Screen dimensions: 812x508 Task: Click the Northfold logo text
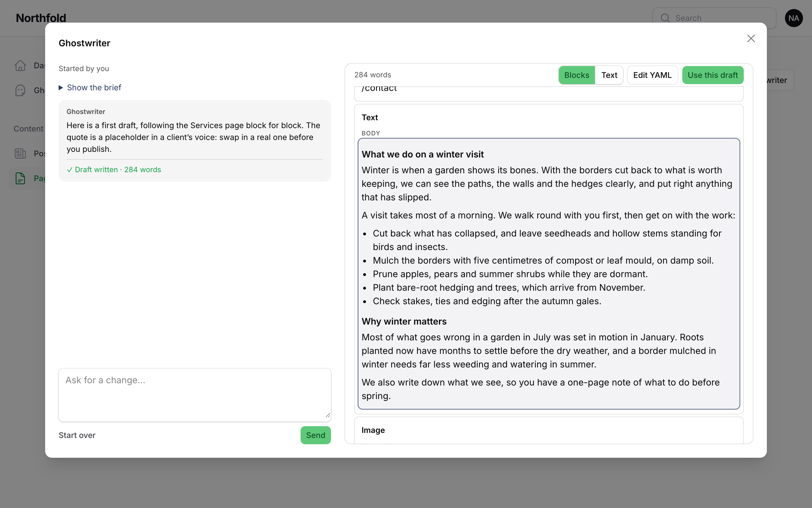click(41, 18)
